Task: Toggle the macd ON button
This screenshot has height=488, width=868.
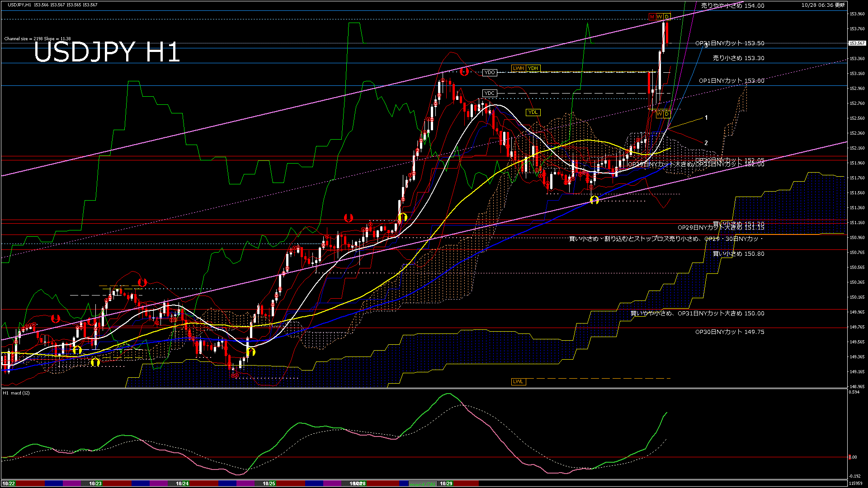Action: tap(423, 484)
